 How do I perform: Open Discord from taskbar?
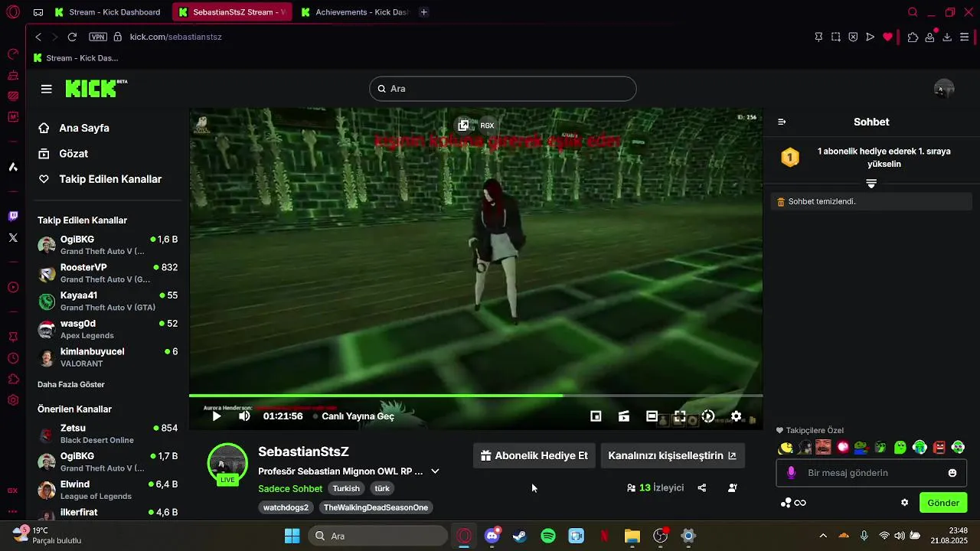tap(492, 535)
